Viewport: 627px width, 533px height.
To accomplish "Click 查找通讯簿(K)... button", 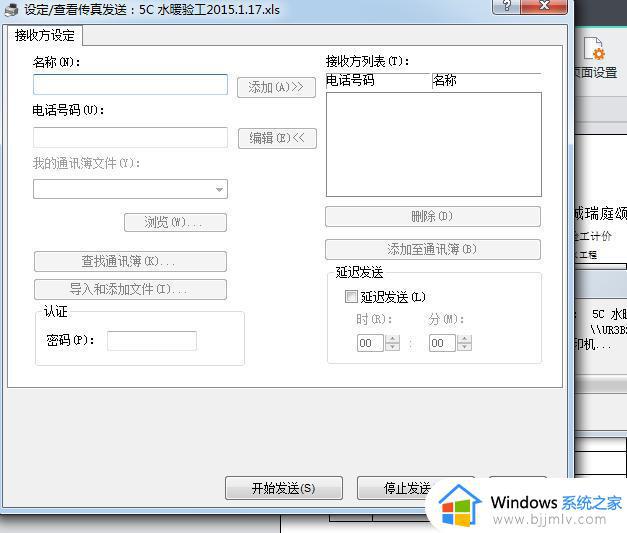I will [x=130, y=262].
